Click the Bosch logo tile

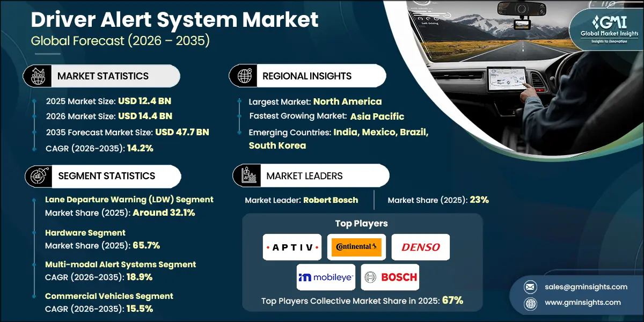(390, 277)
